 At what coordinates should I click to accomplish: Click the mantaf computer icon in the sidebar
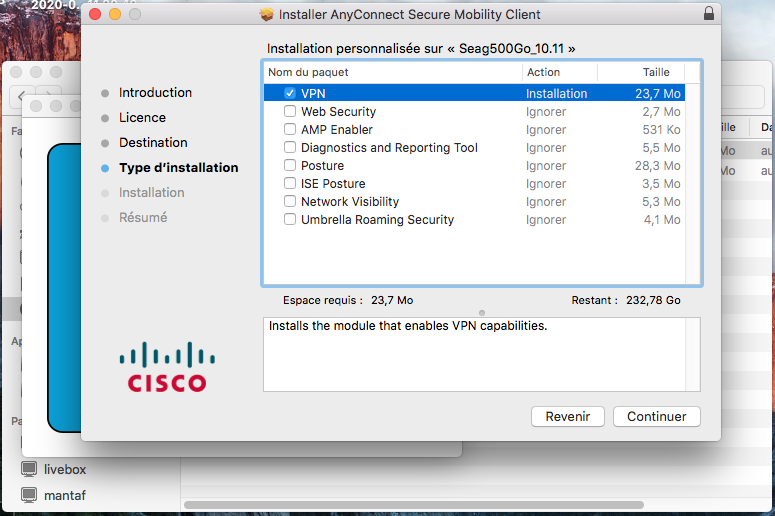[x=29, y=495]
